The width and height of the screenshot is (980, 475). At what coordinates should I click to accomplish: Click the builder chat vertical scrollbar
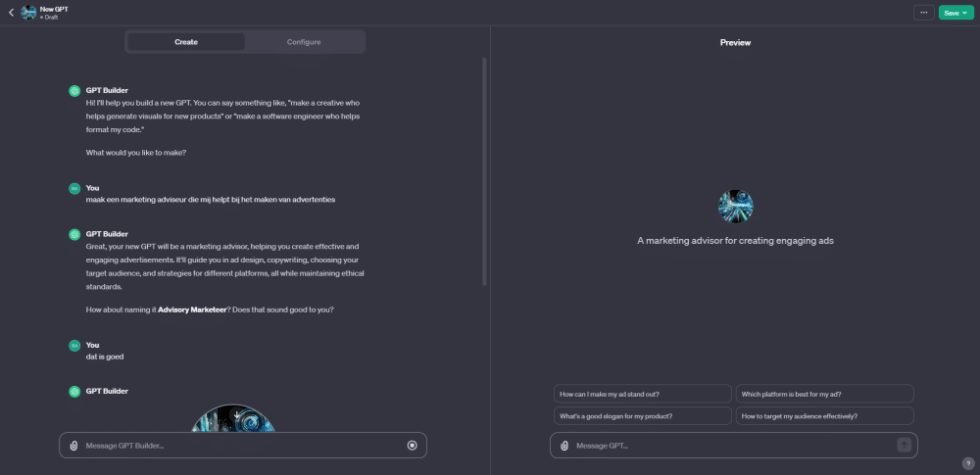[x=484, y=171]
